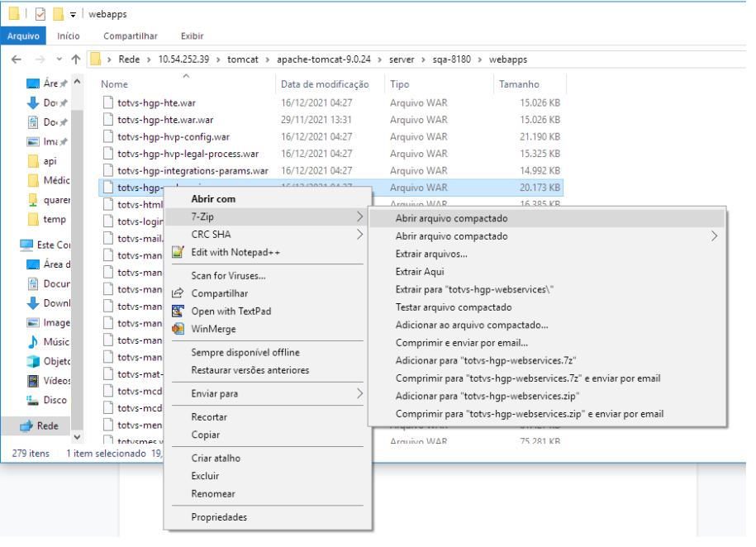The width and height of the screenshot is (756, 547).
Task: Click file icon of totvs-hgp-hte.war
Action: tap(108, 102)
